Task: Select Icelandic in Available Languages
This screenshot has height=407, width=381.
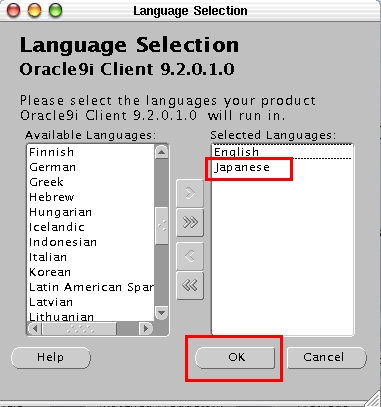Action: (90, 227)
